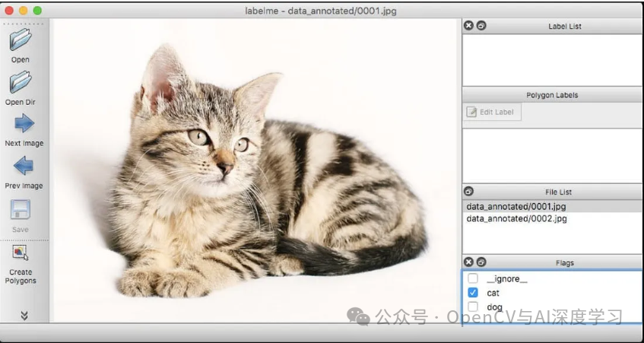Screen dimensions: 644x343
Task: Float the File List panel
Action: [468, 191]
